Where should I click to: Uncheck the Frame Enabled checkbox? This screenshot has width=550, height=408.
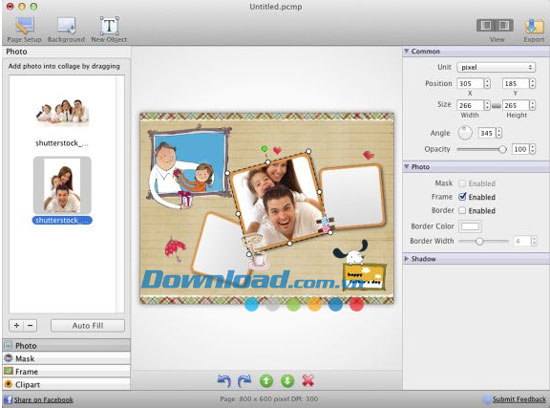(x=462, y=197)
